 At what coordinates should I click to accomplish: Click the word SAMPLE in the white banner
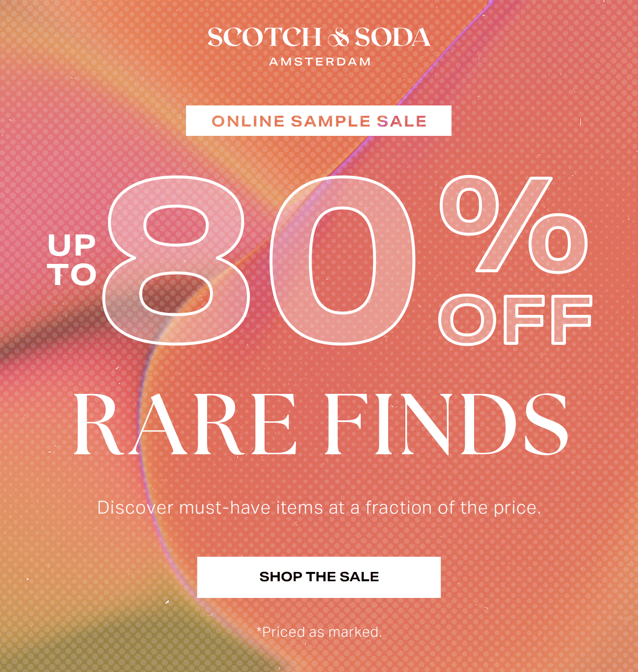tap(331, 121)
